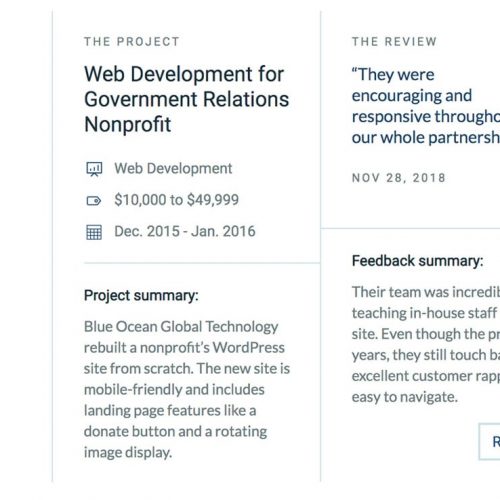This screenshot has height=500, width=500.
Task: Click the NOV 28, 2018 review date
Action: [x=399, y=178]
